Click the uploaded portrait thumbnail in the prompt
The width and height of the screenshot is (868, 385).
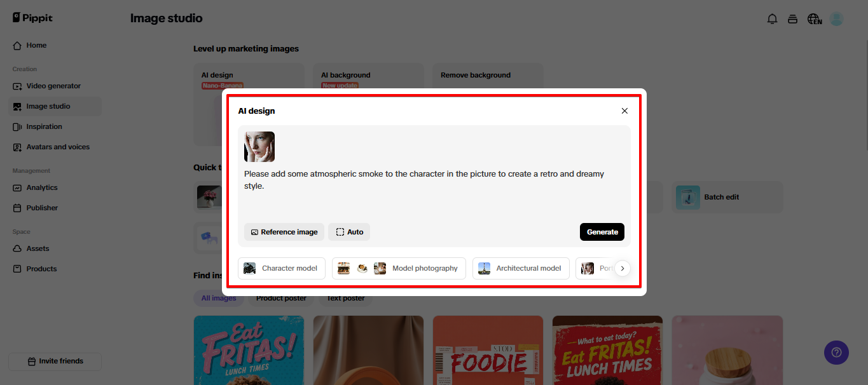259,146
